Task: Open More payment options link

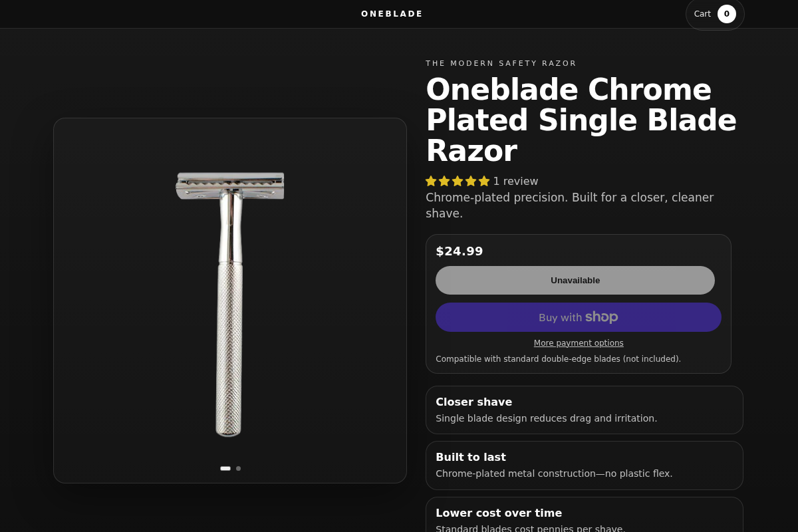Action: (x=579, y=342)
